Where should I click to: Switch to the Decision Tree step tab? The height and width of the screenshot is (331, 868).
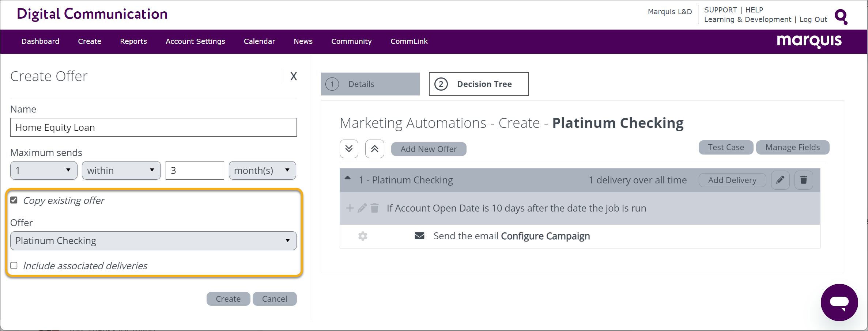click(479, 84)
